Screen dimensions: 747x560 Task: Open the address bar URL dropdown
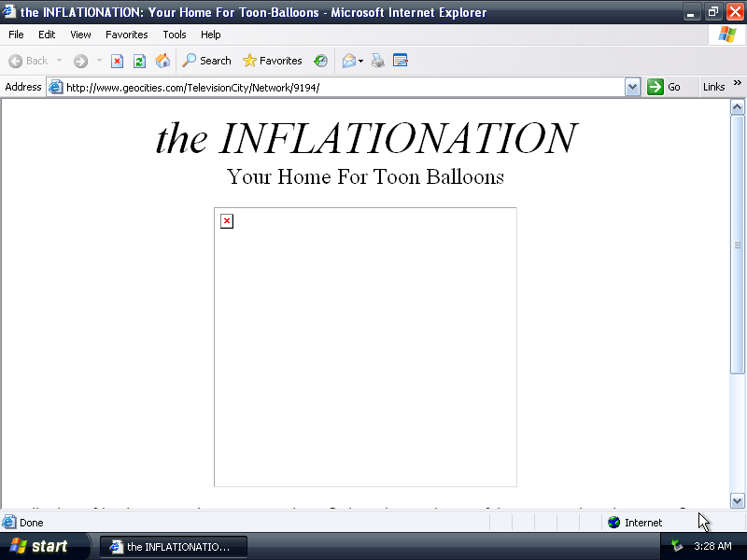pyautogui.click(x=632, y=87)
